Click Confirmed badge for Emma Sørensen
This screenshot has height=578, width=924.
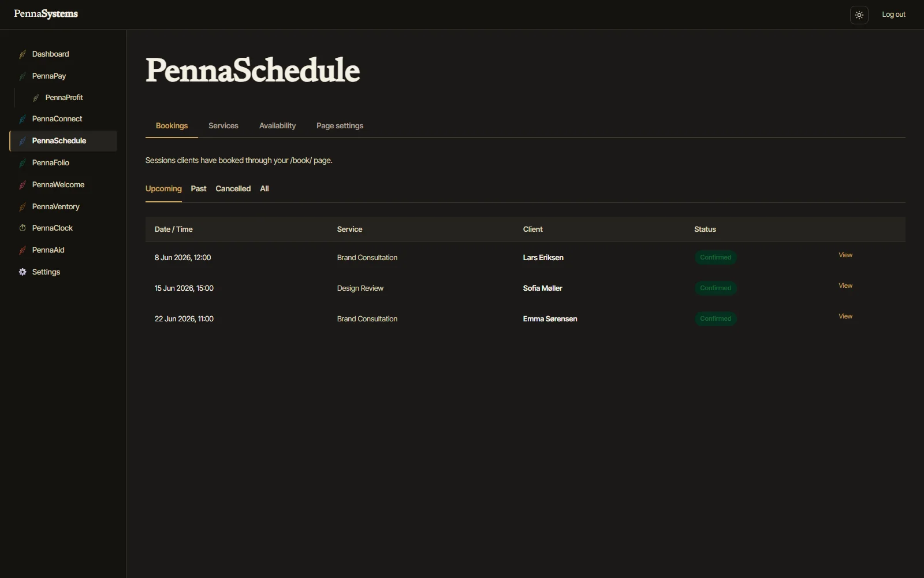coord(716,319)
